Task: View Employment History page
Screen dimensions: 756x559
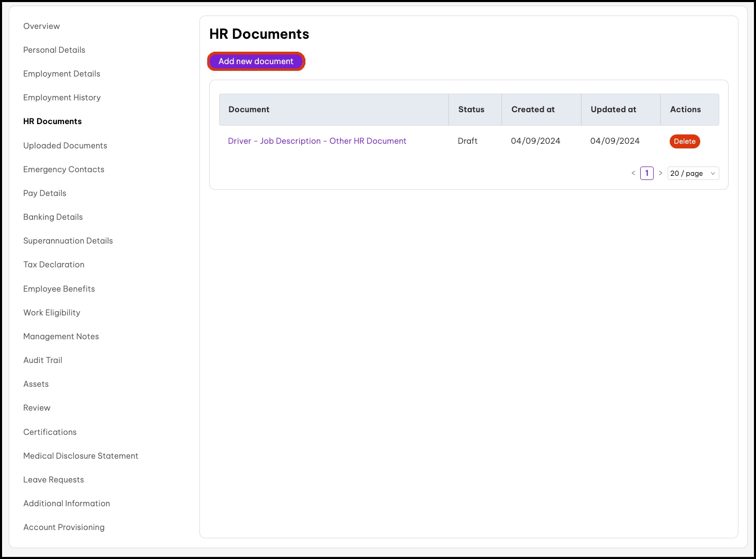Action: (x=62, y=98)
